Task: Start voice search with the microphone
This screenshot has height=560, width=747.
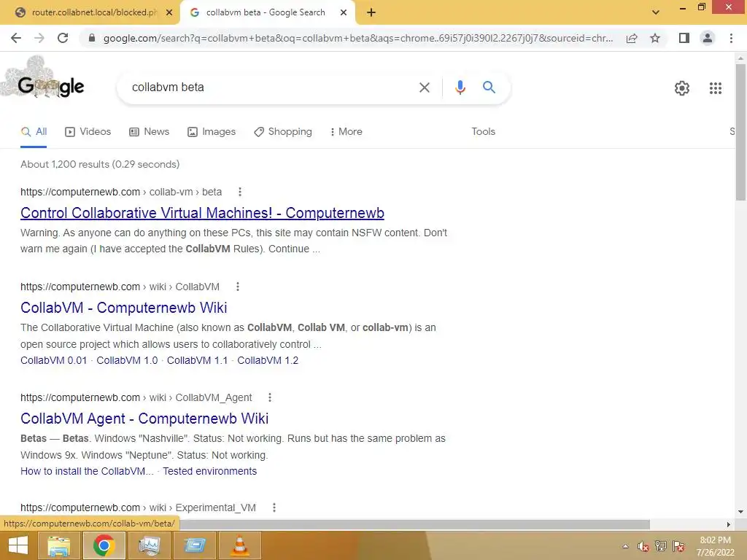Action: click(460, 87)
